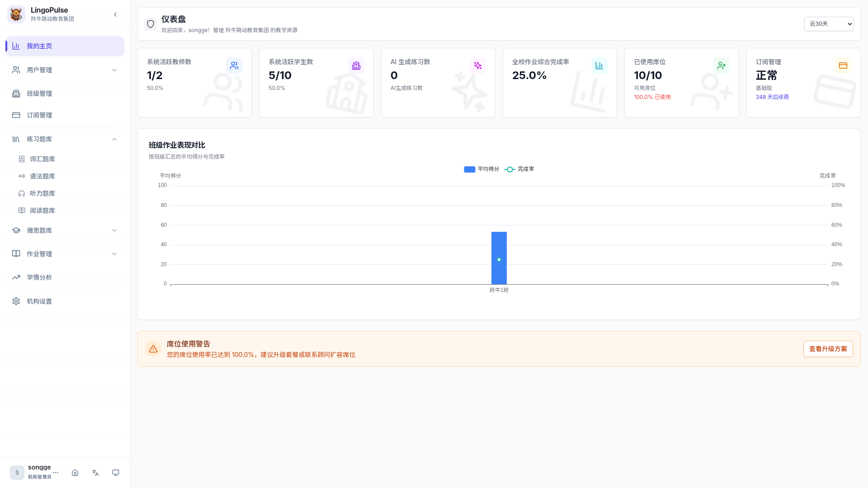The height and width of the screenshot is (488, 868).
Task: Click the subscription card icon in 订阅管理 tile
Action: click(x=843, y=66)
